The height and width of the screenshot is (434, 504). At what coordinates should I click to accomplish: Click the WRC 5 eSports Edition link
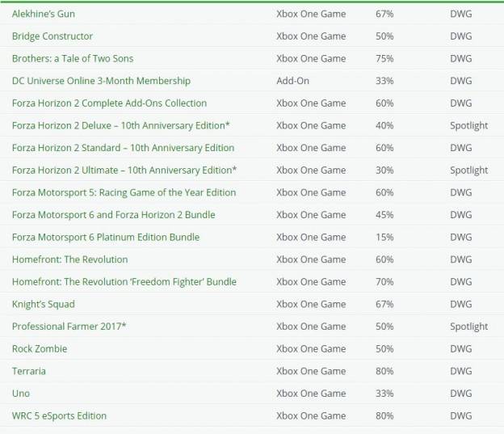click(59, 415)
